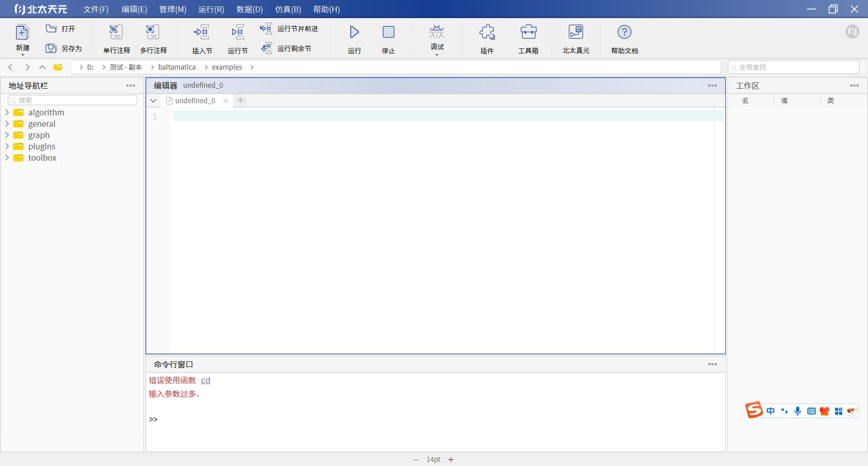Viewport: 868px width, 466px height.
Task: Open the 文件(F) menu
Action: [x=96, y=9]
